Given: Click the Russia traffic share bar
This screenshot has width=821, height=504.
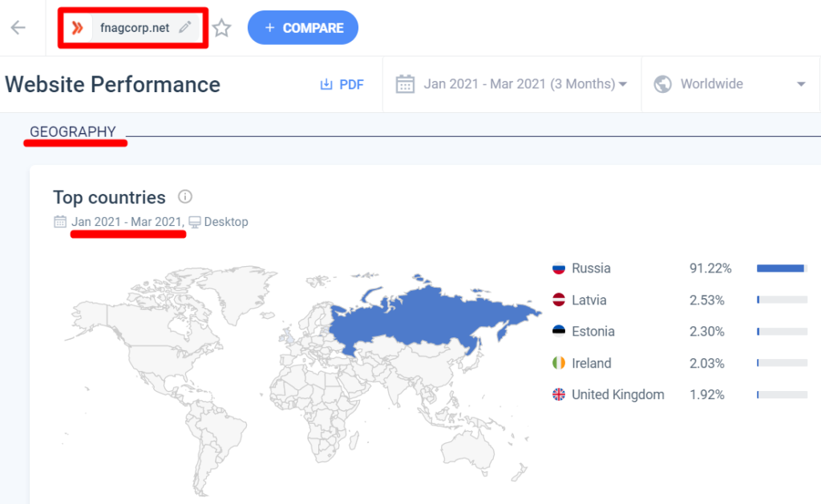Looking at the screenshot, I should coord(781,268).
